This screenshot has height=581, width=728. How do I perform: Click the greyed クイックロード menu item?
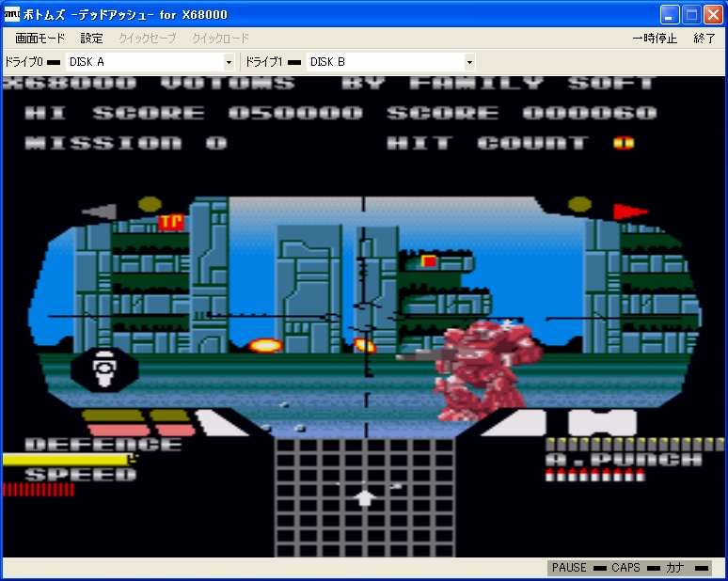[220, 38]
